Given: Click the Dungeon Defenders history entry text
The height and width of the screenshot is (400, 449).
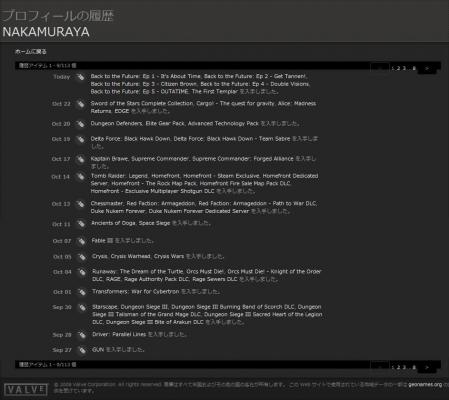Looking at the screenshot, I should (x=195, y=124).
